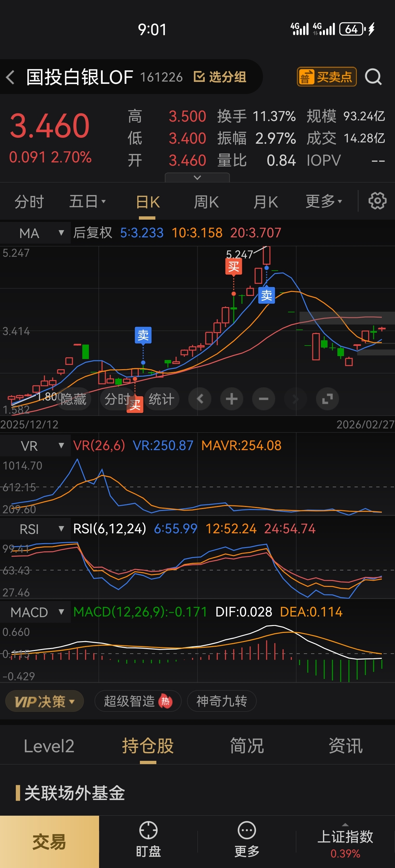The height and width of the screenshot is (868, 395).
Task: Expand the quote details chevron
Action: point(197,177)
